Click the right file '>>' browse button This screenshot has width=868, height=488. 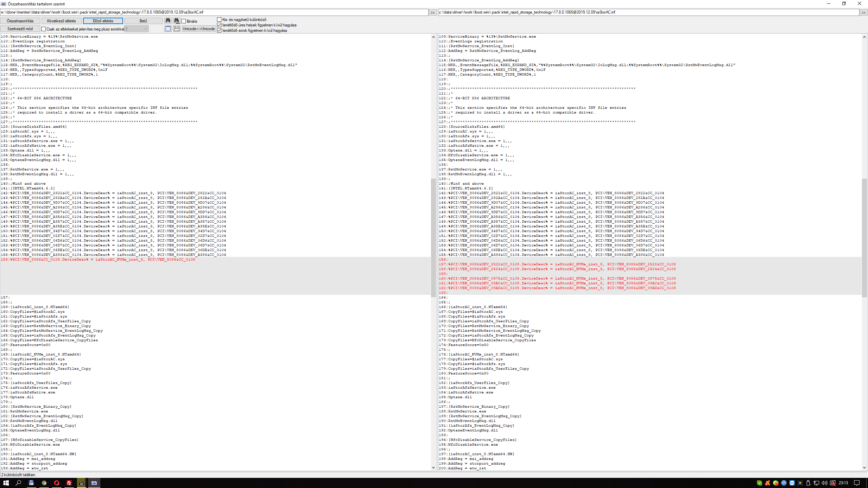tap(864, 12)
